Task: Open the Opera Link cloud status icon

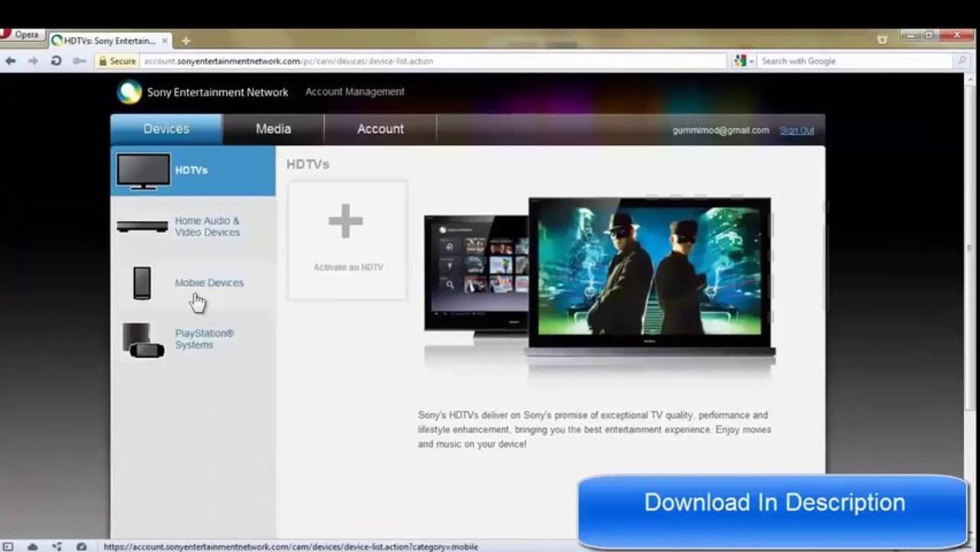Action: click(x=33, y=547)
